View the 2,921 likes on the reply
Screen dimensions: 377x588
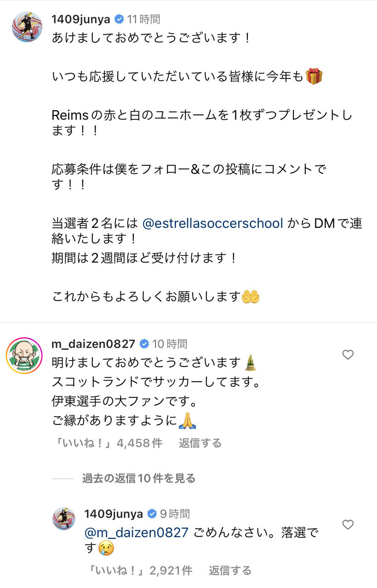[140, 571]
